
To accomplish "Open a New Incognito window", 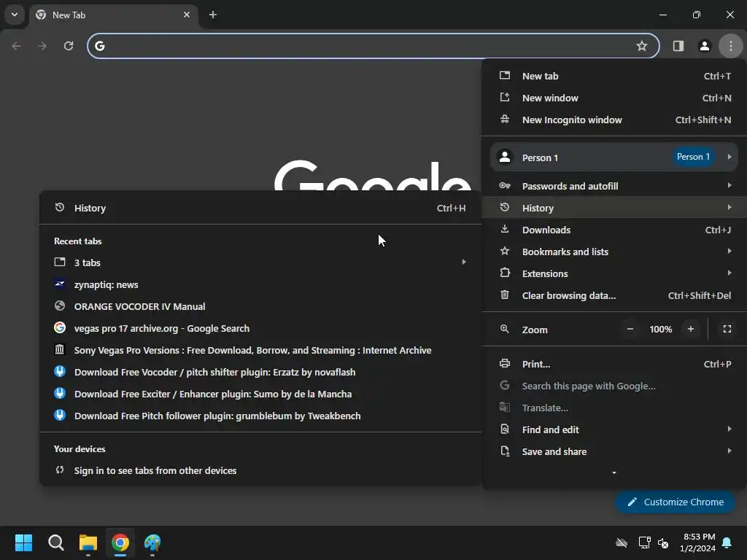I will (614, 120).
